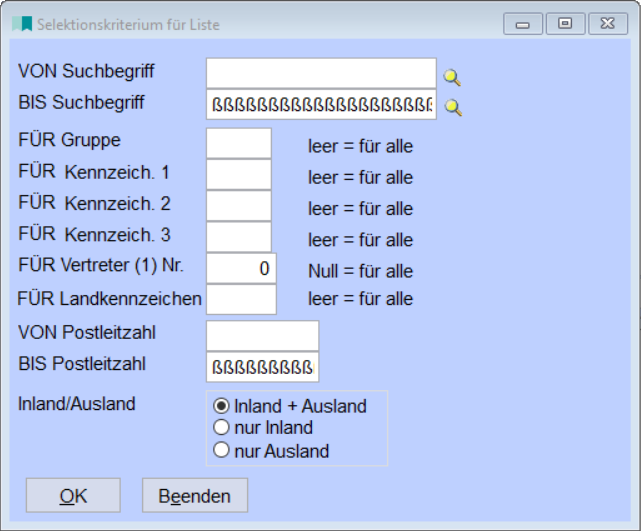The width and height of the screenshot is (641, 531).
Task: Click the FÜR Vertreter (1) Nr. field
Action: (241, 268)
